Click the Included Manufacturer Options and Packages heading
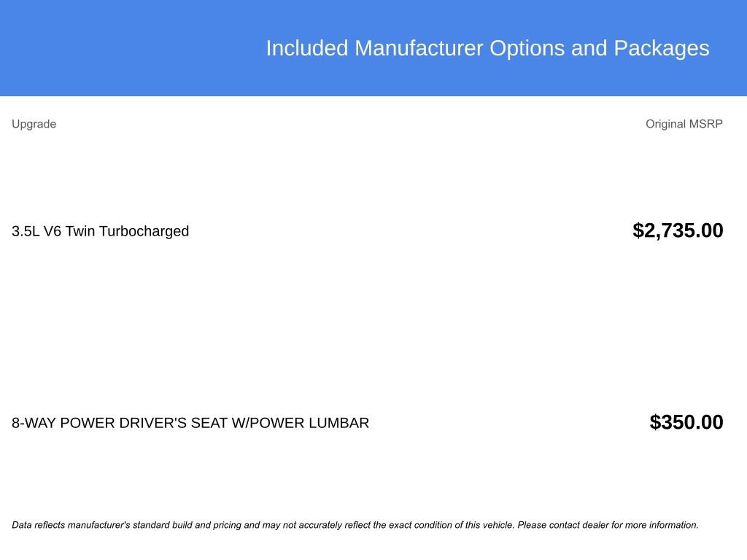Image resolution: width=747 pixels, height=560 pixels. 487,48
